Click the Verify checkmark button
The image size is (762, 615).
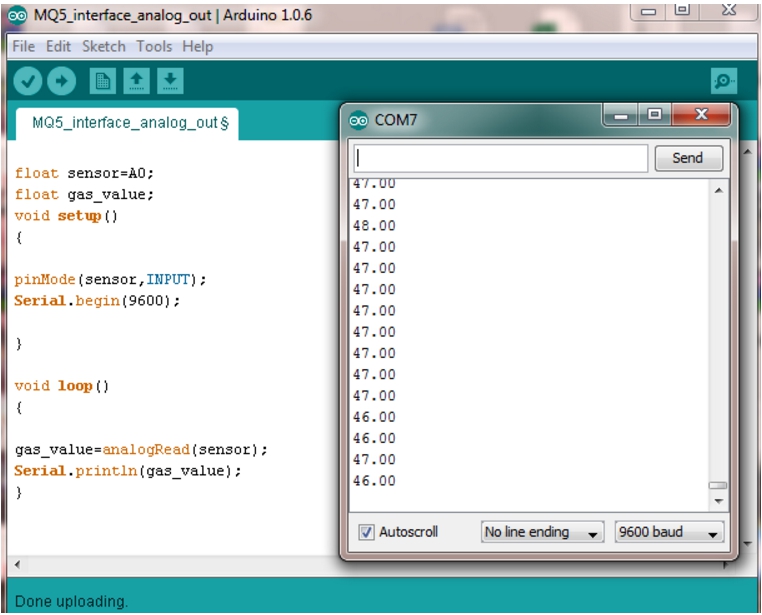click(x=28, y=81)
